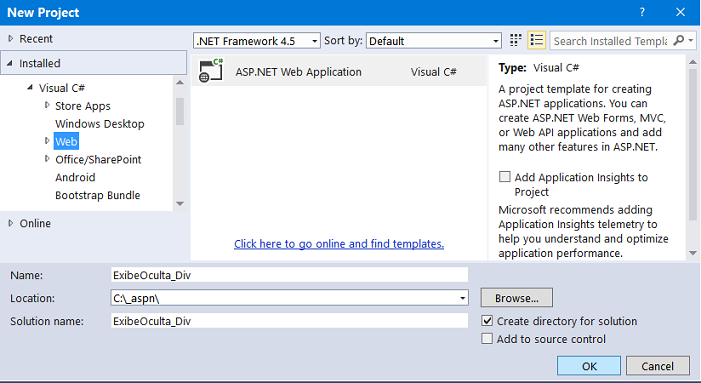Select Windows Desktop in the tree
This screenshot has width=701, height=383.
coord(100,124)
